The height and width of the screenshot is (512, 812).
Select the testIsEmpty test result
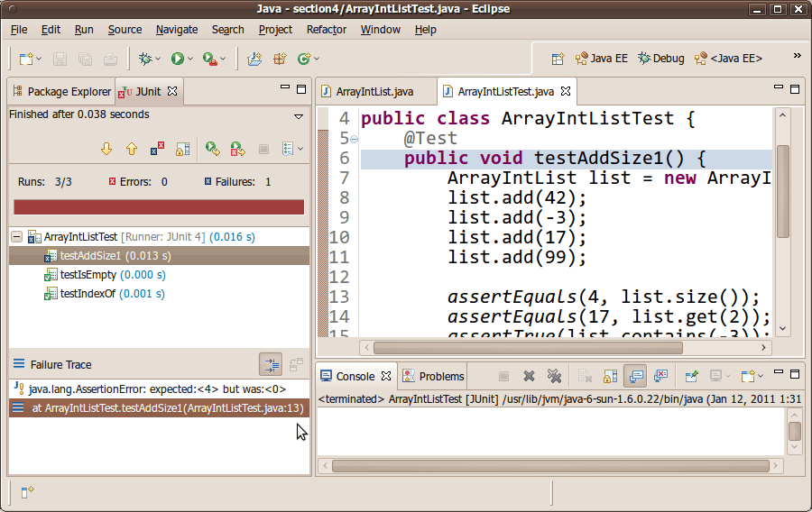[x=106, y=275]
